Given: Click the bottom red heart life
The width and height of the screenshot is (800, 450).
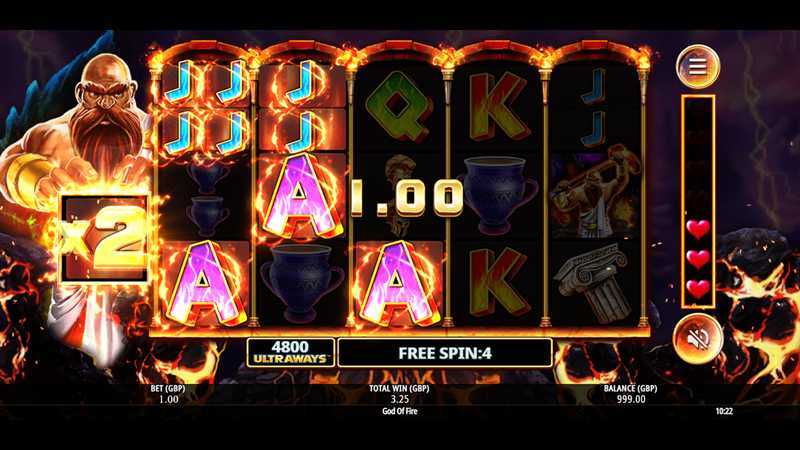Looking at the screenshot, I should (x=697, y=289).
